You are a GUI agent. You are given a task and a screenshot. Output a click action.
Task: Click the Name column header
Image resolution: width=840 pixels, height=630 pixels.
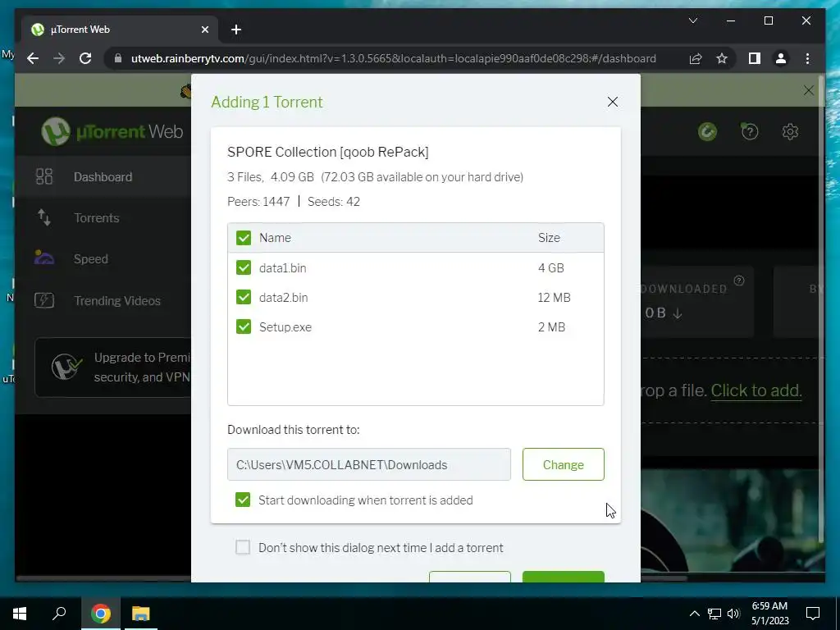click(x=275, y=238)
